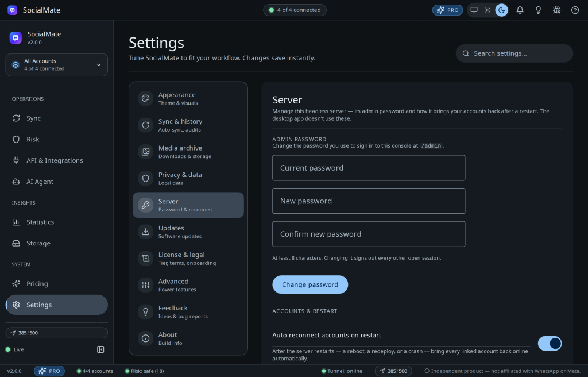Click the '/admin' code text
This screenshot has width=588, height=377.
431,146
